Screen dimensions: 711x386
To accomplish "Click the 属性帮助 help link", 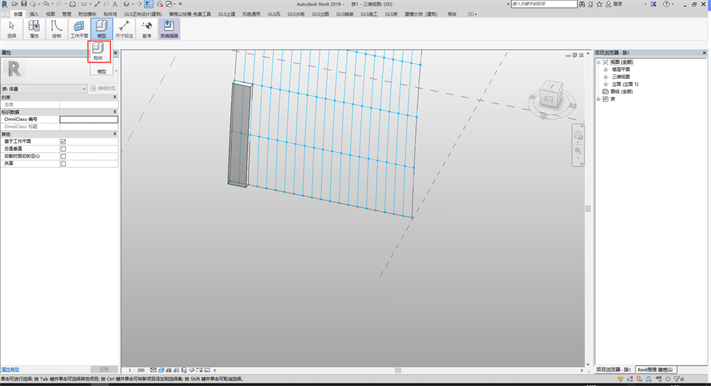I will coord(10,370).
